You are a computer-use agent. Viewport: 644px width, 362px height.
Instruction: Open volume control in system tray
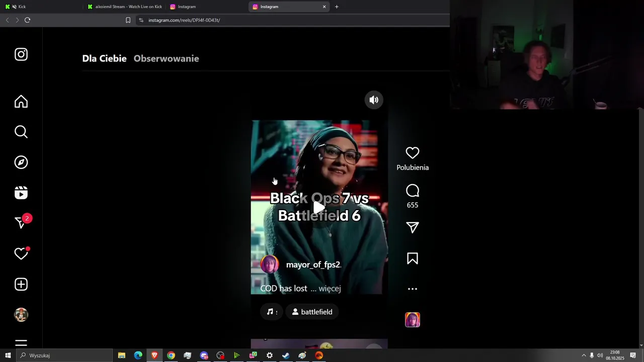coord(600,355)
